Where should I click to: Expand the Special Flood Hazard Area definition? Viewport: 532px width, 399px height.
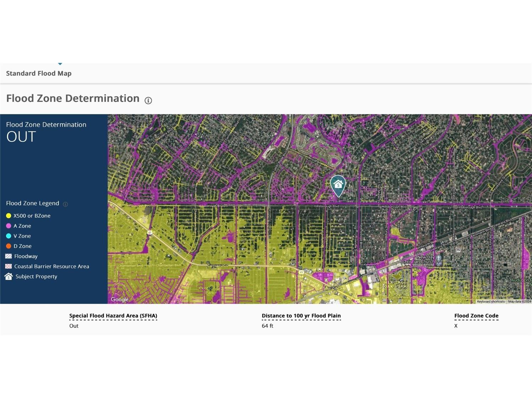pos(113,316)
